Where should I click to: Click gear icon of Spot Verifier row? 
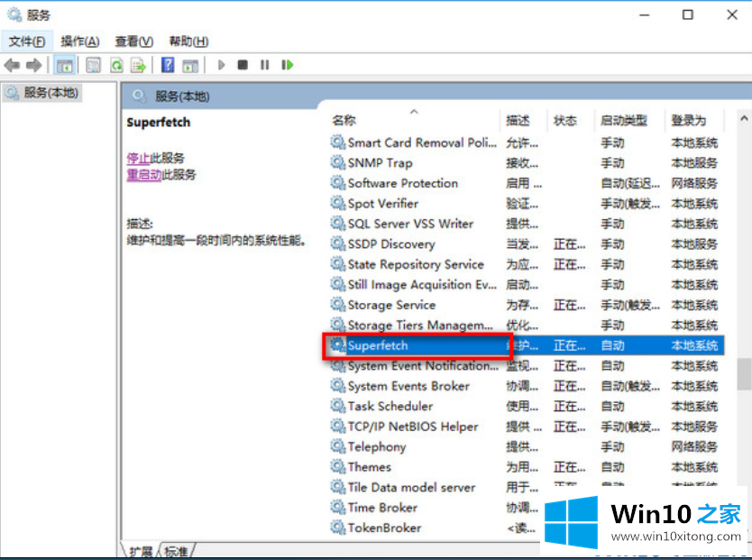pyautogui.click(x=337, y=203)
